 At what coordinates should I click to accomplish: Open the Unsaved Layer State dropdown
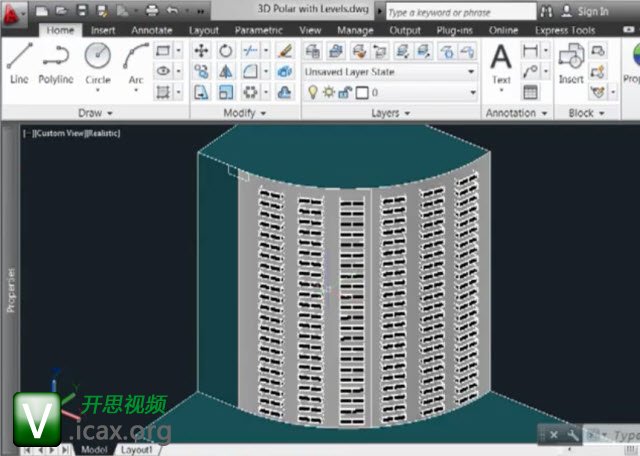(388, 72)
